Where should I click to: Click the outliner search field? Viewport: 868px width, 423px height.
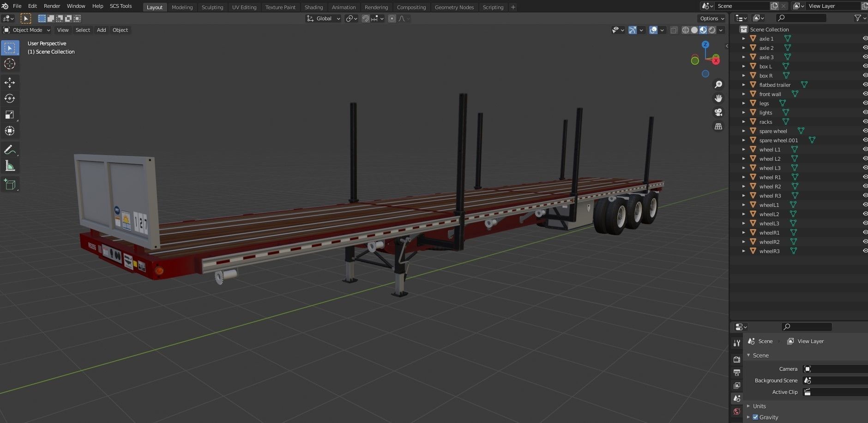tap(801, 18)
